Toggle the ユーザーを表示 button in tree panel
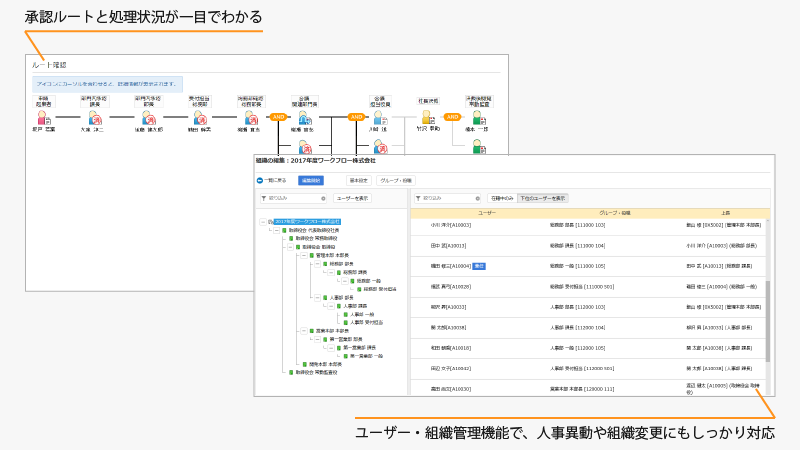This screenshot has height=450, width=800. [350, 198]
